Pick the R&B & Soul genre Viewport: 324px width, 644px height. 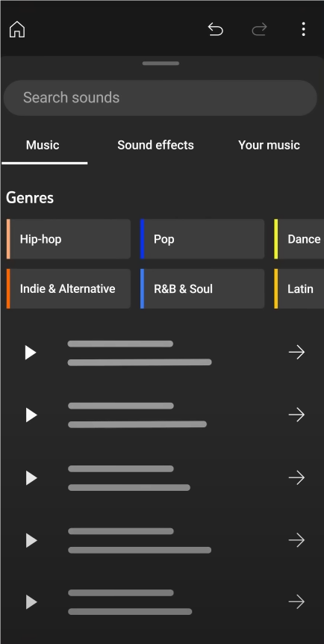pos(202,288)
